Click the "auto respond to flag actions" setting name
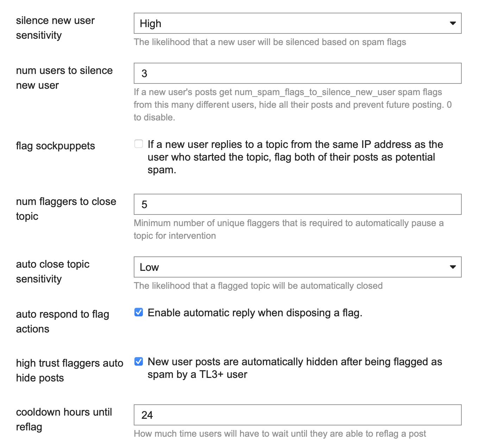Viewport: 492px width, 448px height. point(63,321)
